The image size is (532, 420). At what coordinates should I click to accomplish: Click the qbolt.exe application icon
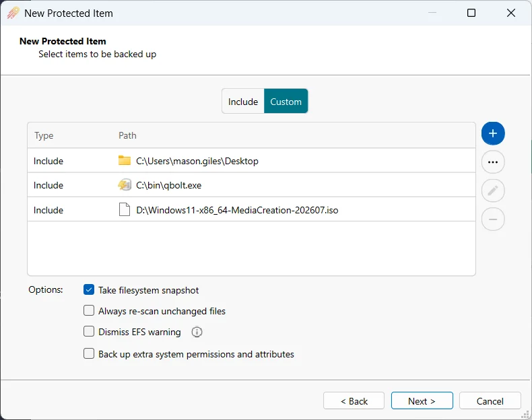[x=125, y=184]
